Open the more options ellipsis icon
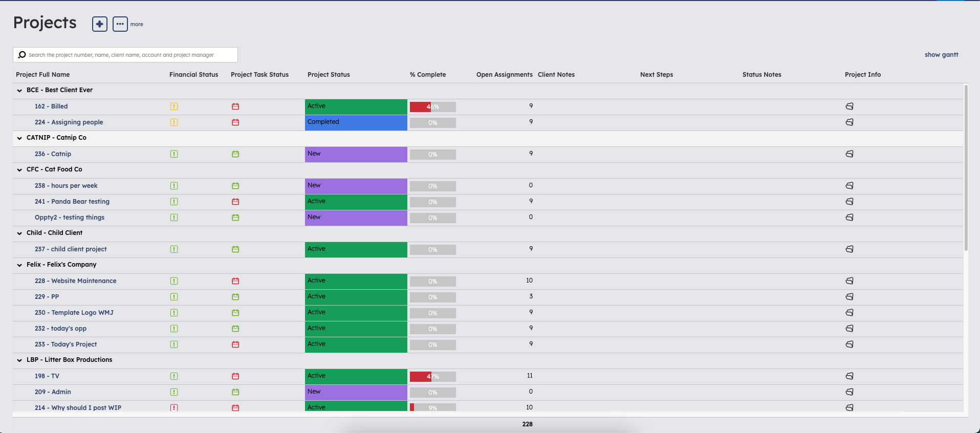 point(120,24)
